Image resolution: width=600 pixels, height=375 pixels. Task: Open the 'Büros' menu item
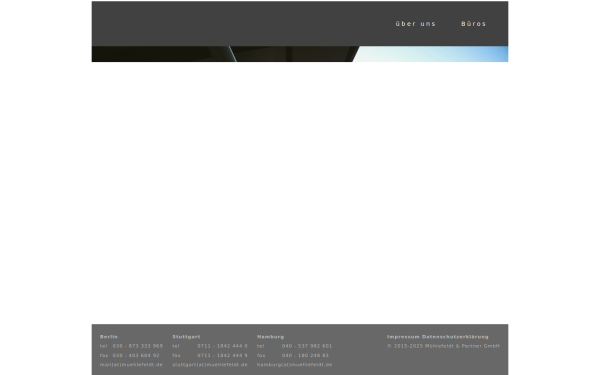(473, 24)
